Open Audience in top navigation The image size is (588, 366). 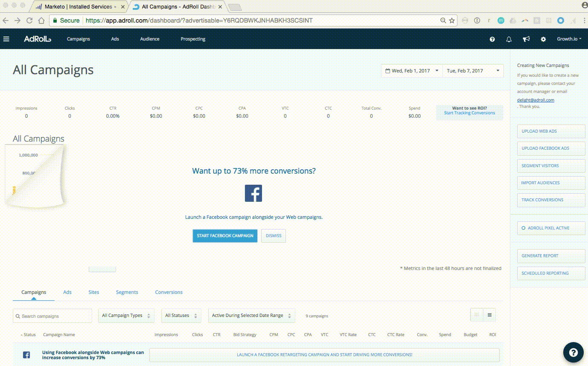(150, 39)
